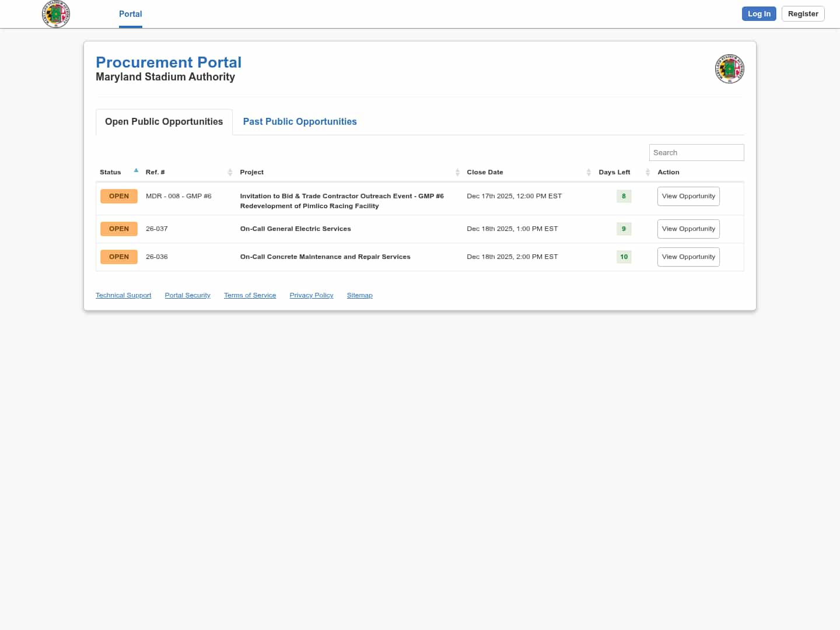The height and width of the screenshot is (630, 840).
Task: Sort by Close Date column arrows
Action: coord(589,172)
